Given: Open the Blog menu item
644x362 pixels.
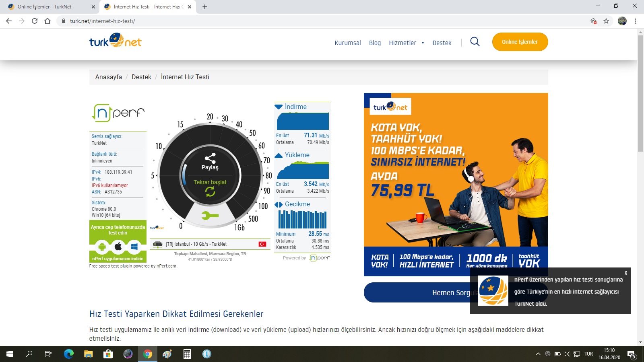Looking at the screenshot, I should 375,43.
